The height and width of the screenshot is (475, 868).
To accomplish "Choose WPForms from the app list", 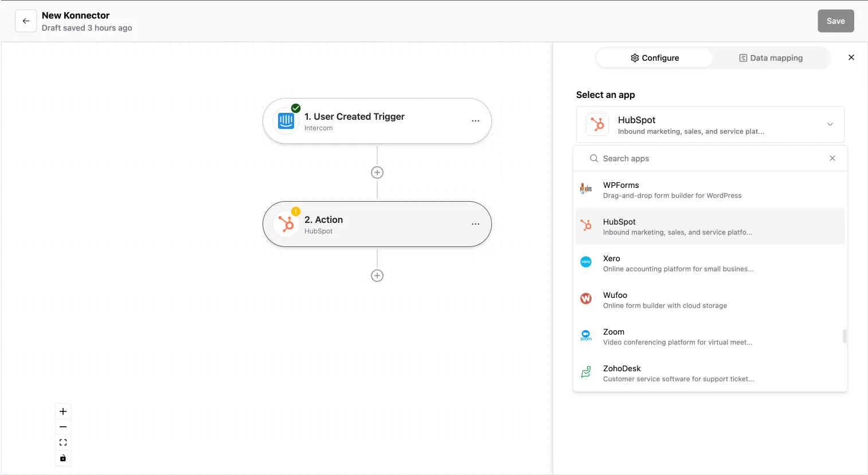I will [710, 190].
